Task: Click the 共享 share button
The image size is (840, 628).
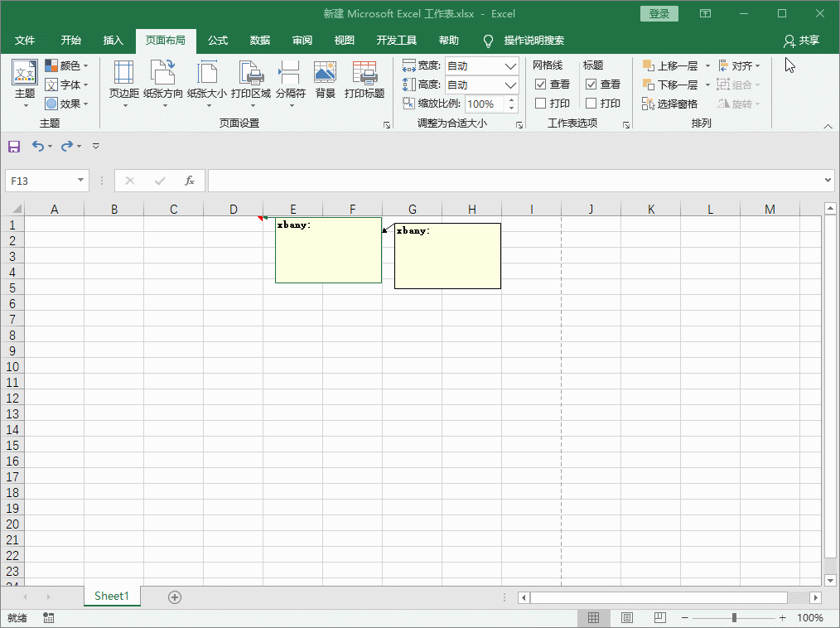Action: click(801, 41)
